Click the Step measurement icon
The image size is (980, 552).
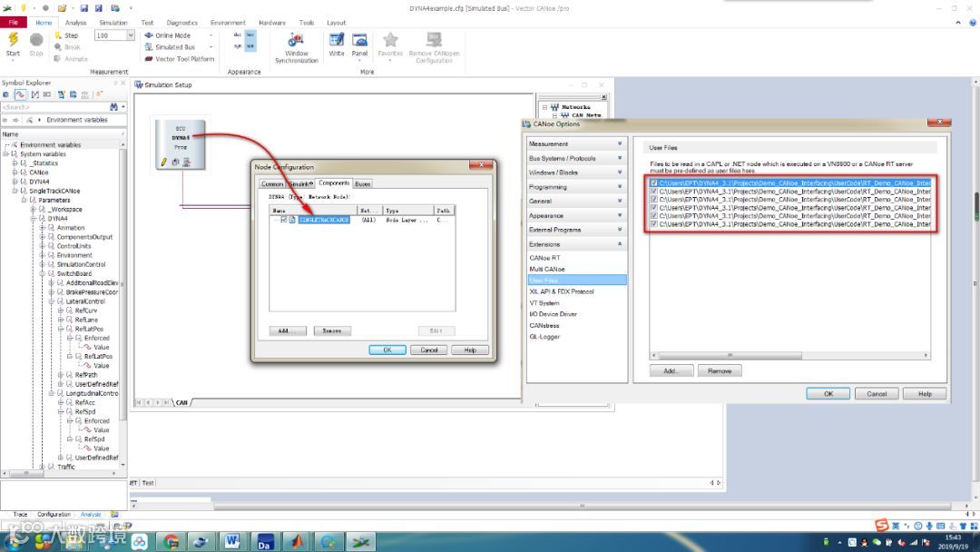pos(57,35)
